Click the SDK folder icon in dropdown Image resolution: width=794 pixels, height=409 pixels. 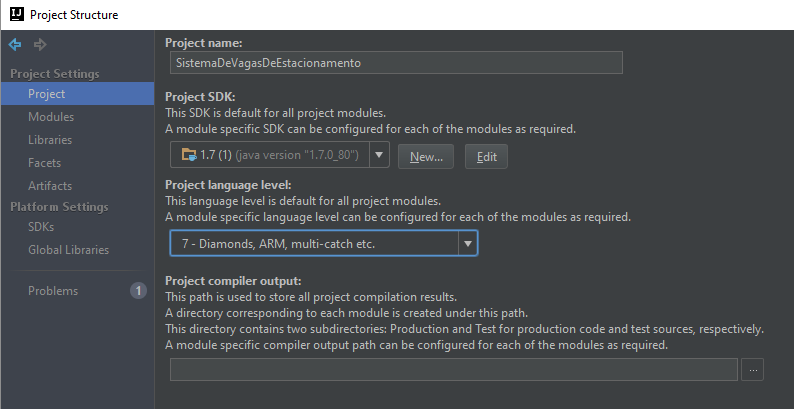point(188,155)
